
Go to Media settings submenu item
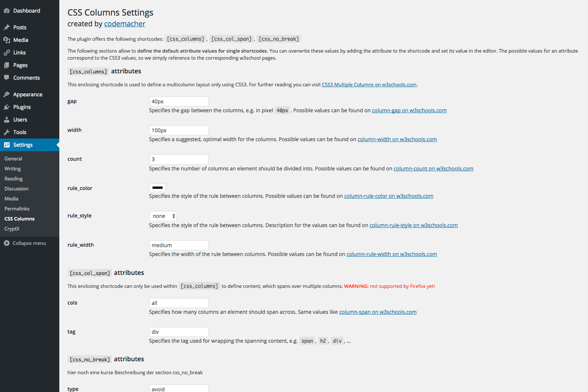click(x=11, y=199)
